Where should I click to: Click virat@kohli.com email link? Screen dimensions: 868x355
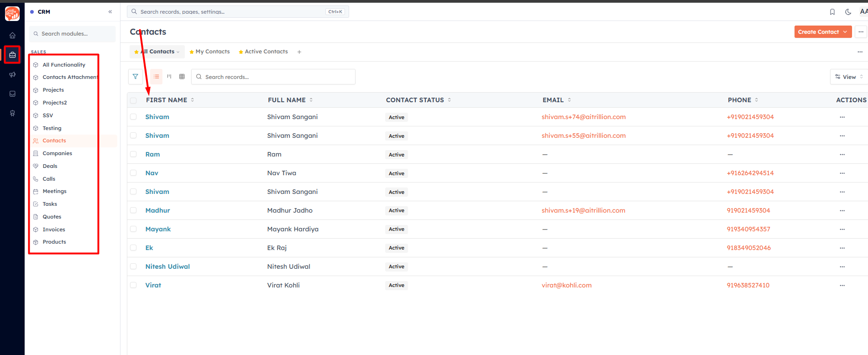(x=566, y=285)
